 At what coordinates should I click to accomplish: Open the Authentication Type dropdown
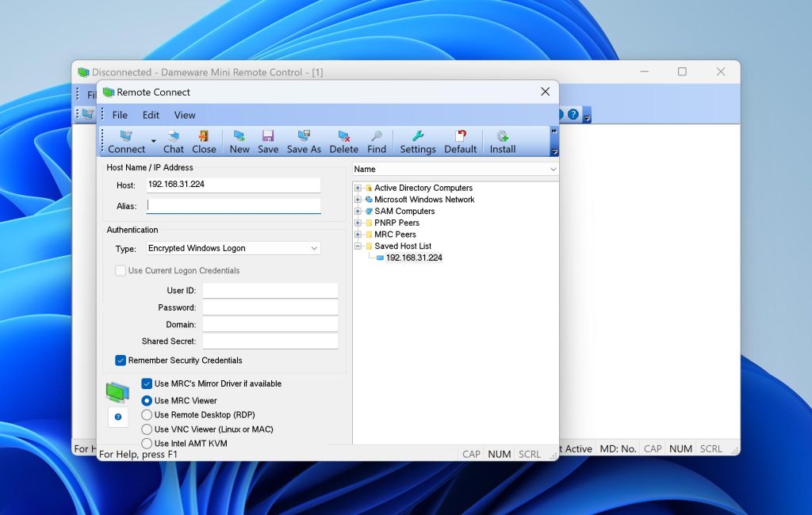316,248
